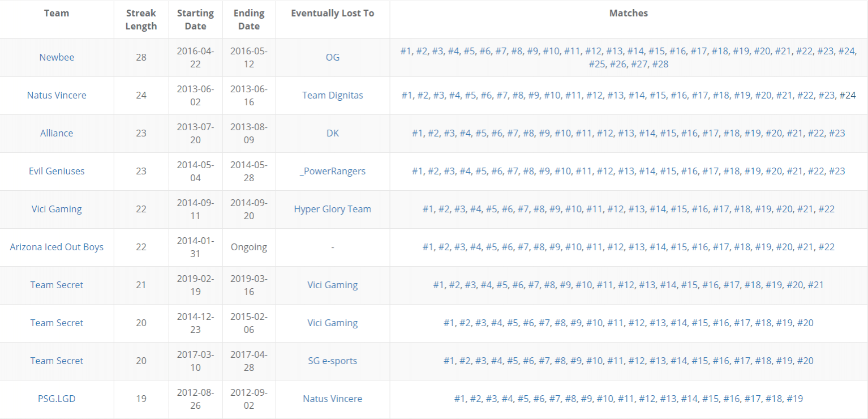
Task: Open the SG e-sports link
Action: (x=333, y=361)
